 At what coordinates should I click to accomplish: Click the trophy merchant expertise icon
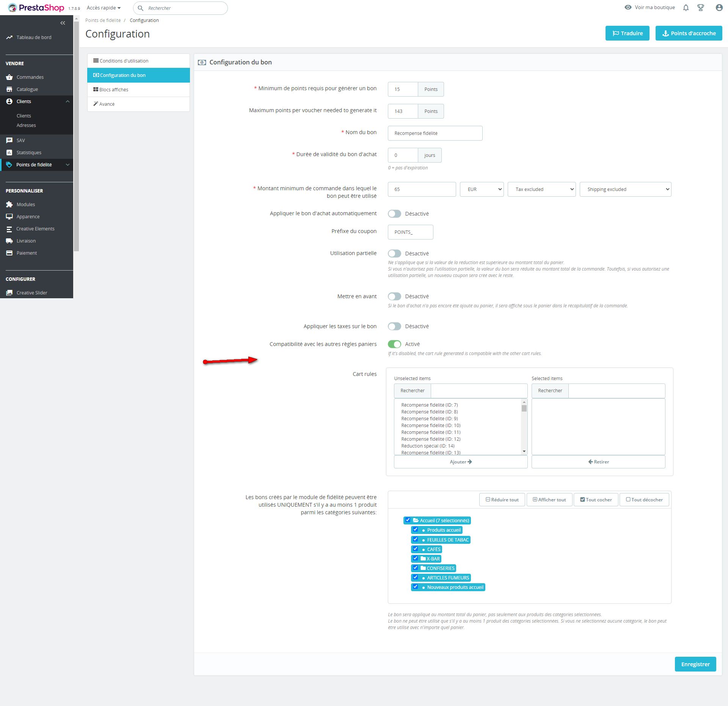701,8
